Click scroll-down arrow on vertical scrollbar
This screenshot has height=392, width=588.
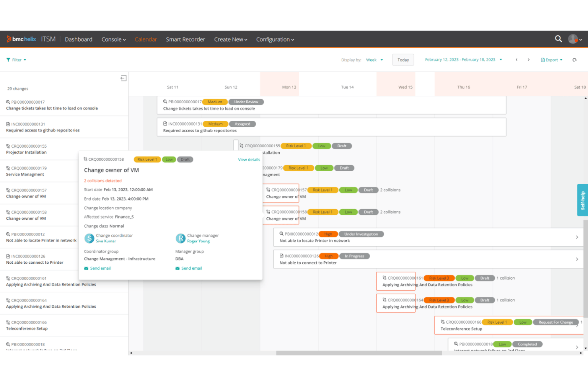(585, 348)
